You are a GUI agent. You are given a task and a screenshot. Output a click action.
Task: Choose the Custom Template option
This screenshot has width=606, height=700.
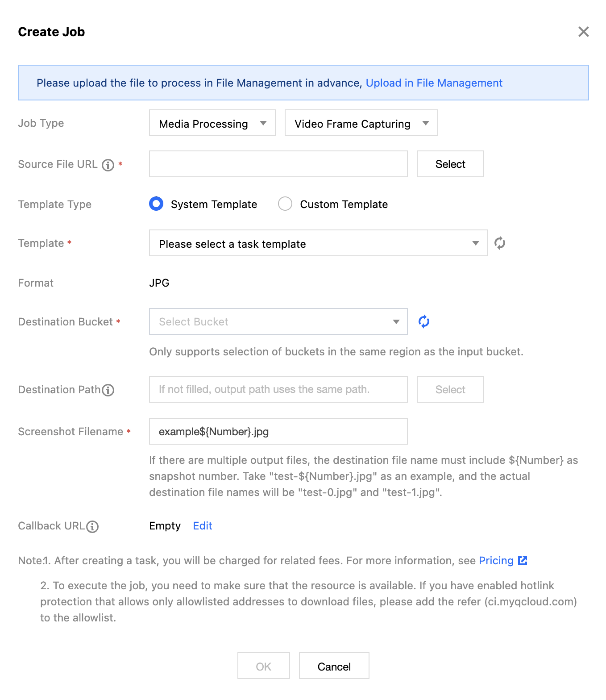coord(285,204)
